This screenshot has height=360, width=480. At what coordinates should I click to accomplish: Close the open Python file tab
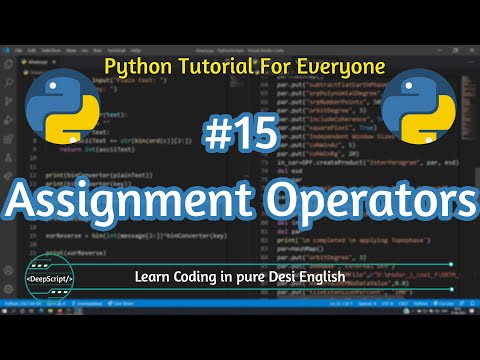(54, 62)
